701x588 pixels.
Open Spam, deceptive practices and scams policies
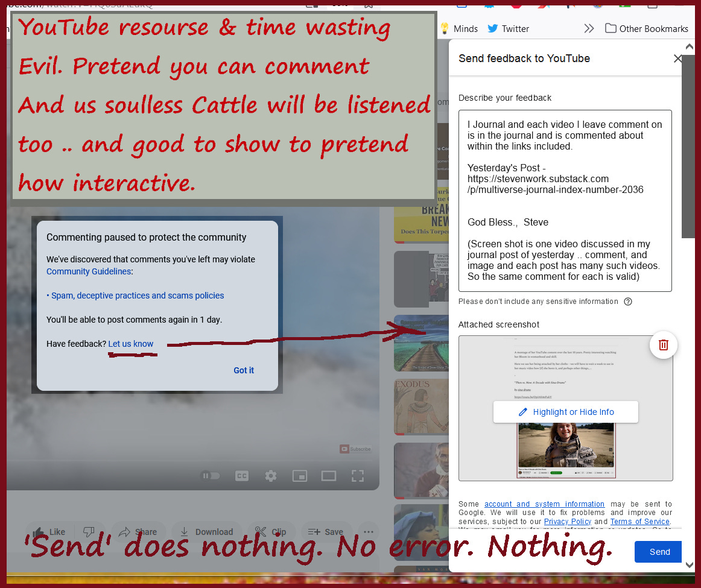(138, 296)
